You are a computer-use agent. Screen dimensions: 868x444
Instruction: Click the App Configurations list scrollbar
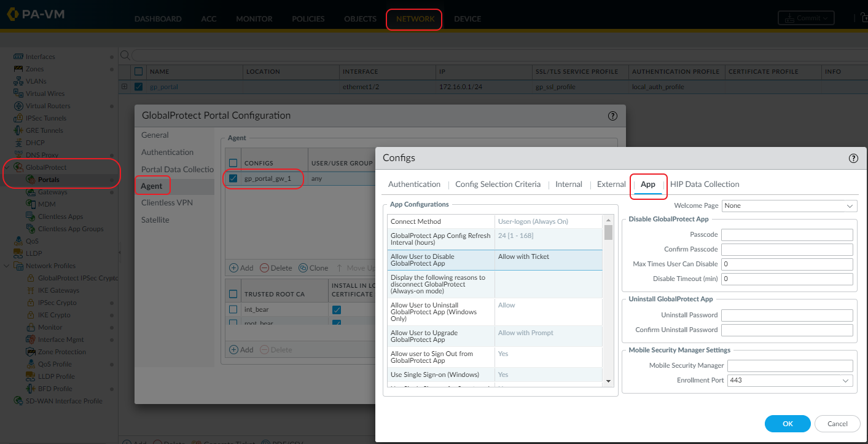point(608,301)
